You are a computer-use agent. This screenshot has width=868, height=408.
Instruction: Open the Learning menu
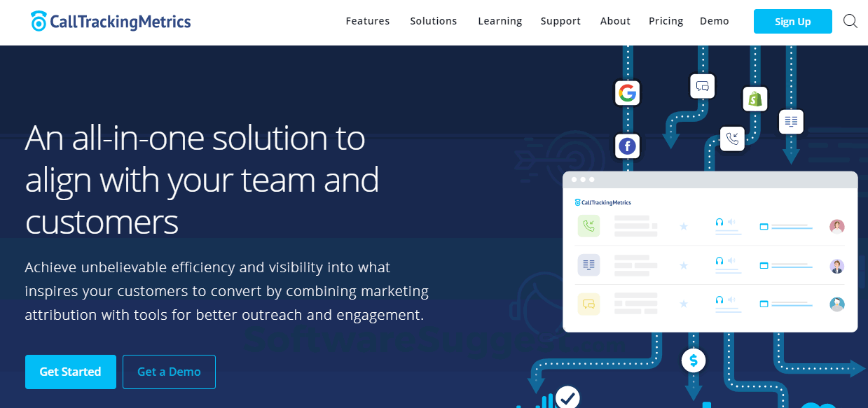pyautogui.click(x=500, y=21)
